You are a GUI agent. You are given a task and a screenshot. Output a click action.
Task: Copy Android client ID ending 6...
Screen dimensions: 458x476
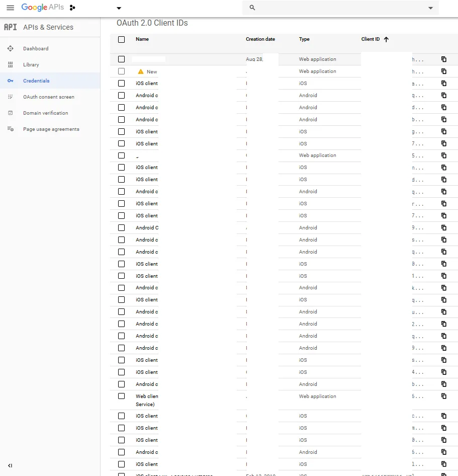pyautogui.click(x=444, y=452)
